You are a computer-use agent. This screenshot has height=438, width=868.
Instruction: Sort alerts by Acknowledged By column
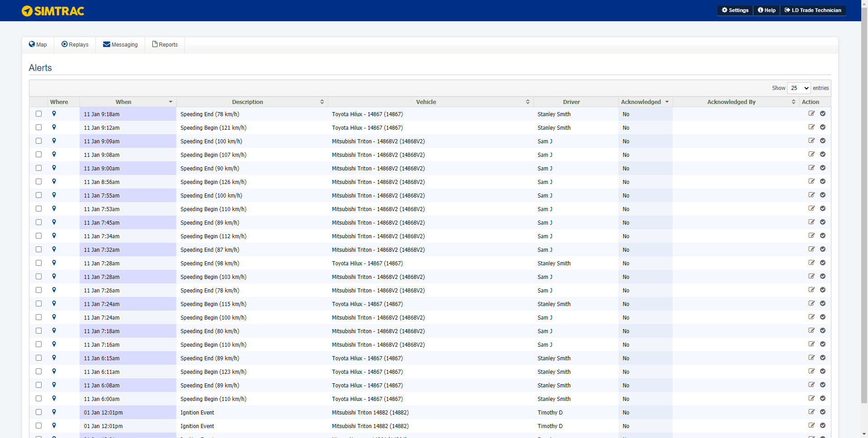(736, 102)
